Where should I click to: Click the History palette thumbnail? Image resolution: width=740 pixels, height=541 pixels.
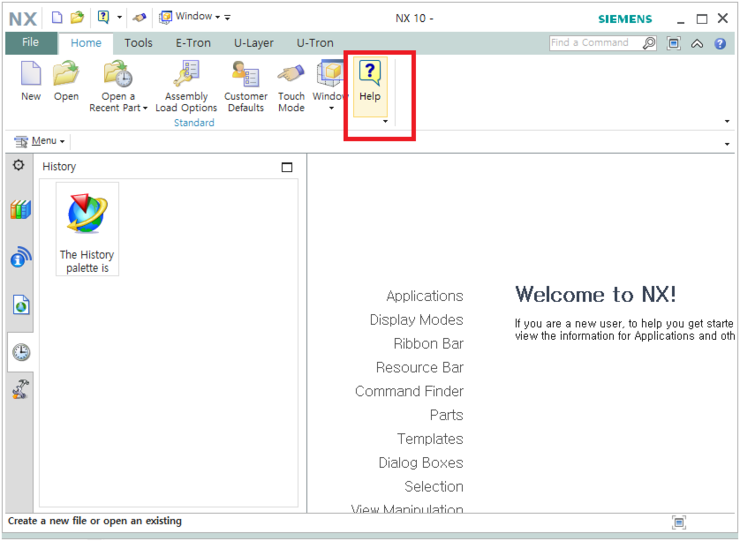(87, 229)
